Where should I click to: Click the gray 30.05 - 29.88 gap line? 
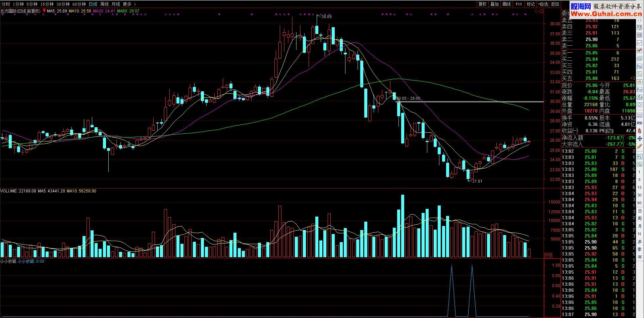470,102
